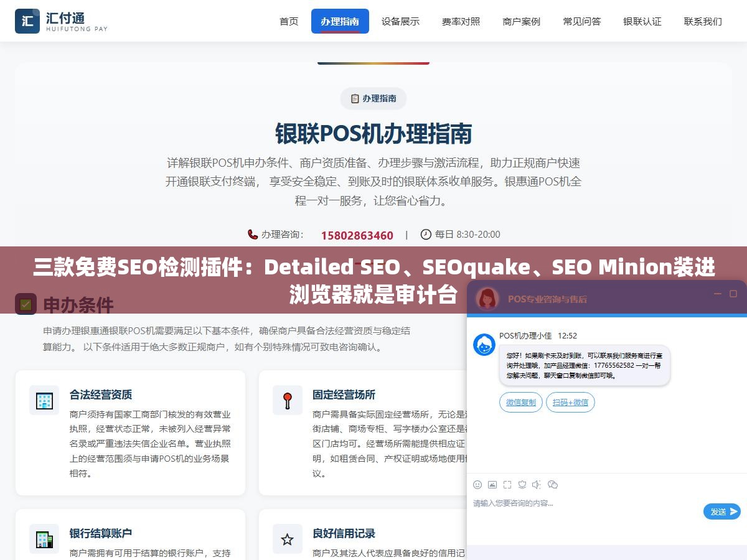Click the 银行结算账户 bank icon

(x=44, y=539)
